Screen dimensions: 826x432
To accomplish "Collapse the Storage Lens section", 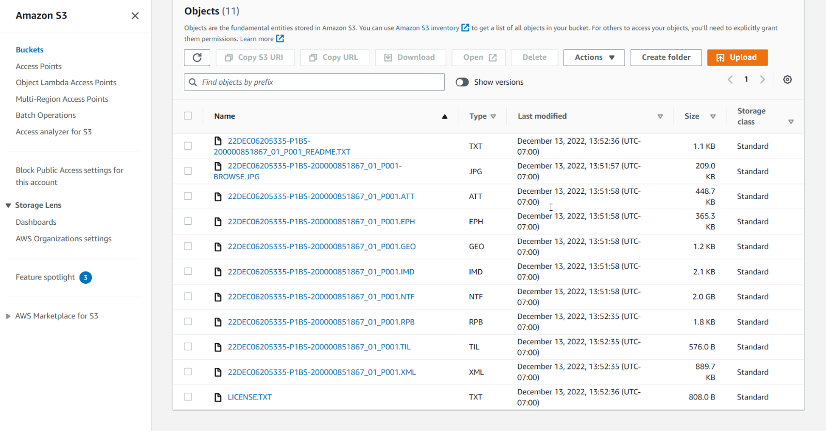I will (8, 205).
